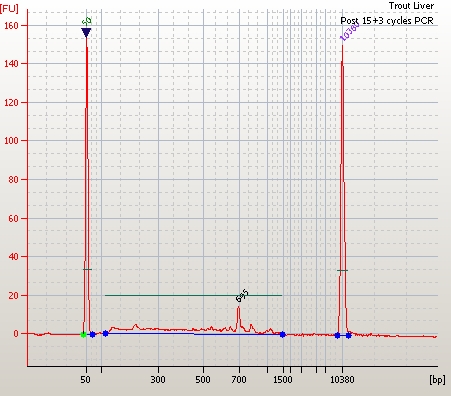Click the 700 tick label on the x-axis
451x396 pixels.
click(x=239, y=379)
